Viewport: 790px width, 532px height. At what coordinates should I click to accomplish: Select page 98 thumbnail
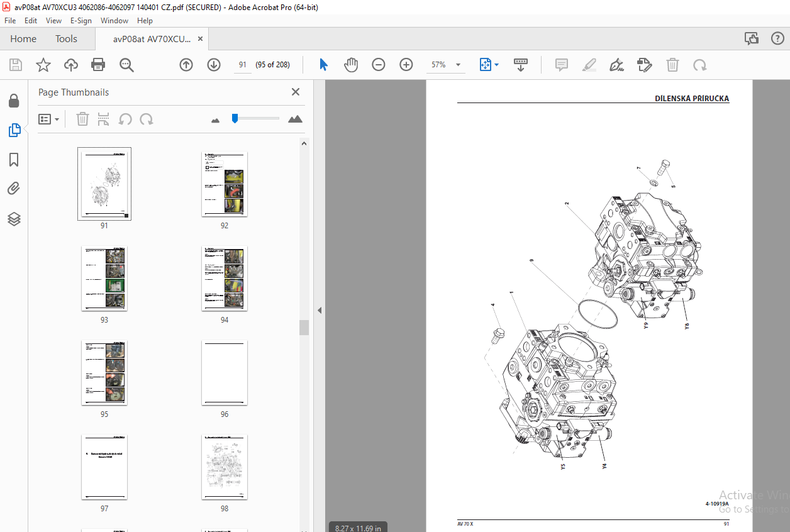click(225, 467)
